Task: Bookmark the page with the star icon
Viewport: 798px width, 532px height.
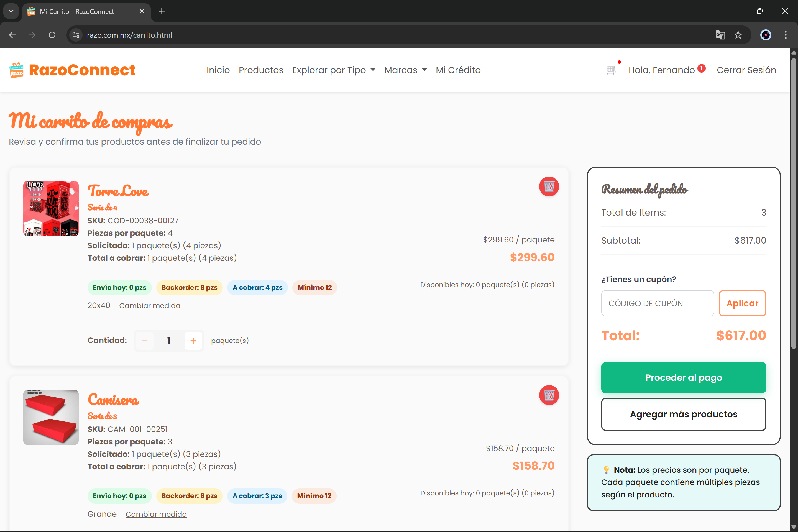Action: tap(738, 35)
